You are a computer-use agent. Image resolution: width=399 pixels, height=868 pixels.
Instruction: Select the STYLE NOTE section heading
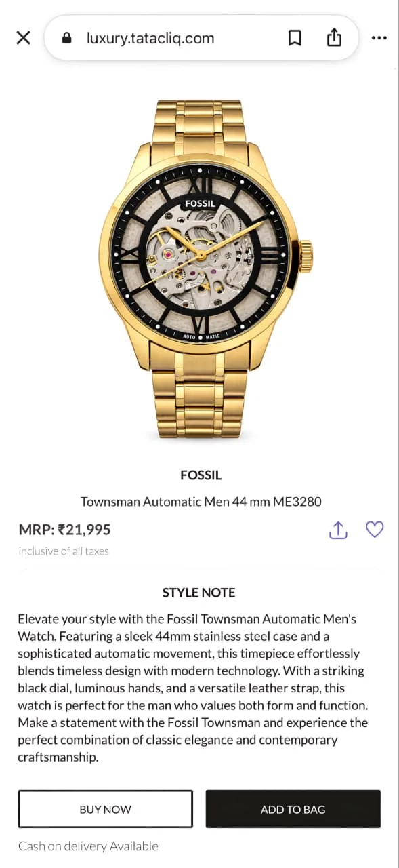coord(198,593)
